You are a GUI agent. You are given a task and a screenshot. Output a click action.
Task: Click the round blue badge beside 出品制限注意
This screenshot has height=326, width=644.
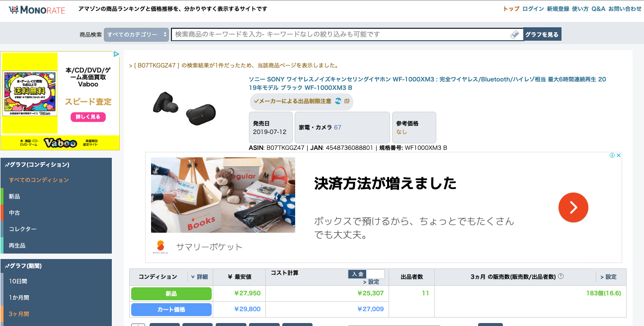click(x=338, y=101)
